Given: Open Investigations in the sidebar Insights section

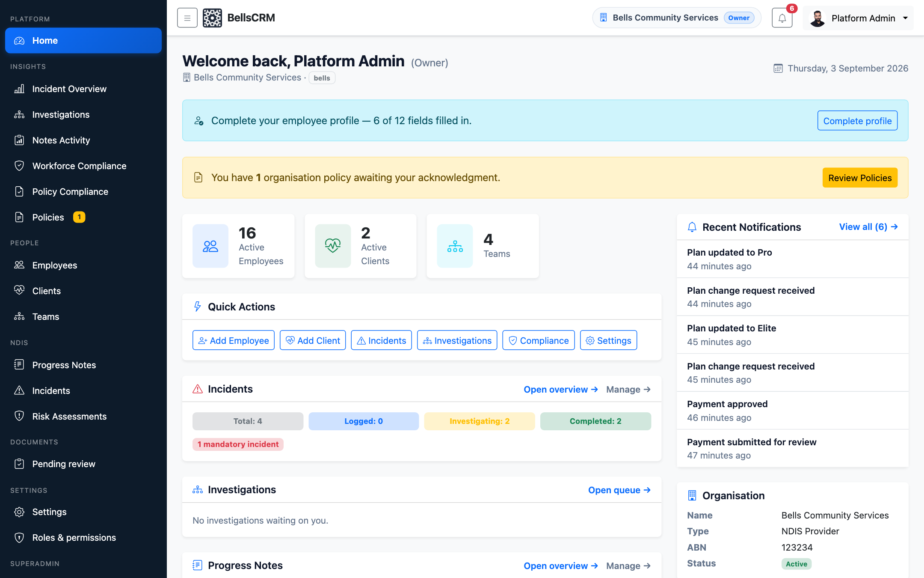Looking at the screenshot, I should click(x=83, y=115).
